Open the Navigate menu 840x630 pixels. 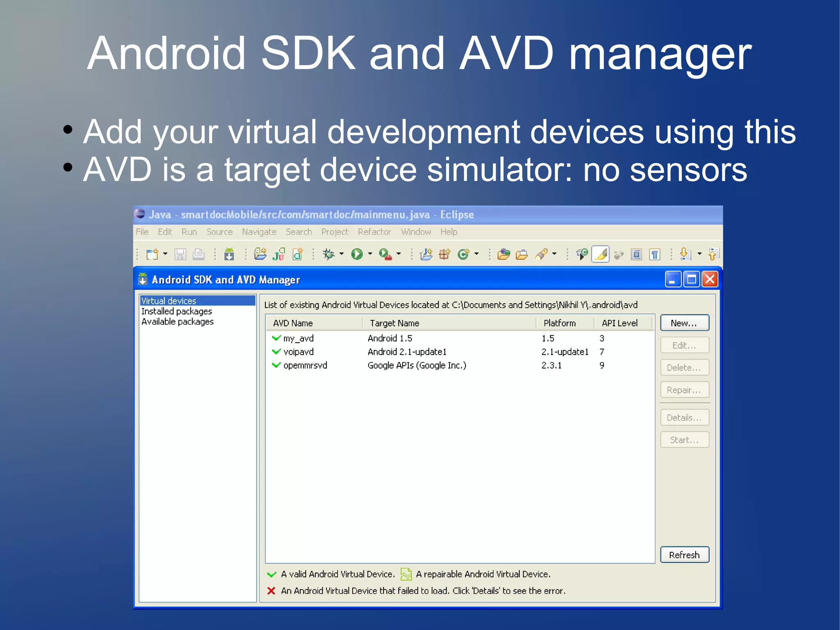[259, 232]
